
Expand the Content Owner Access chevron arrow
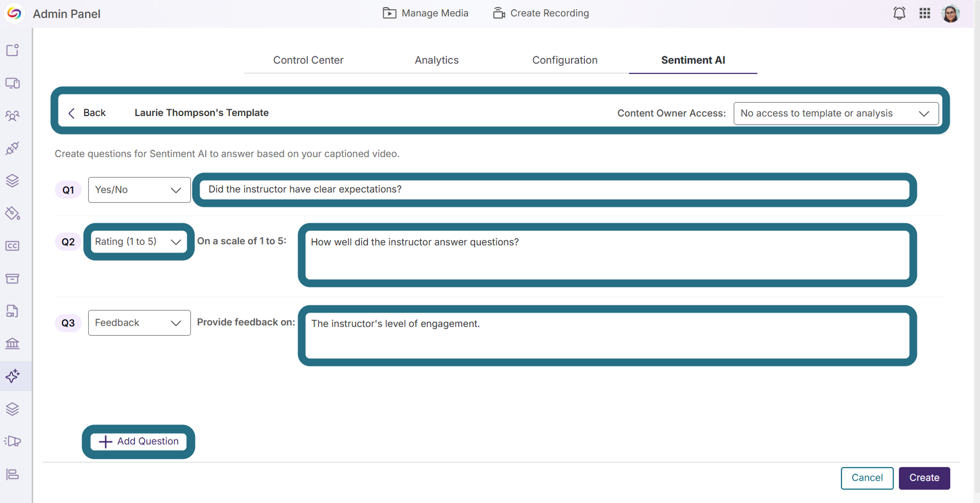[x=924, y=113]
